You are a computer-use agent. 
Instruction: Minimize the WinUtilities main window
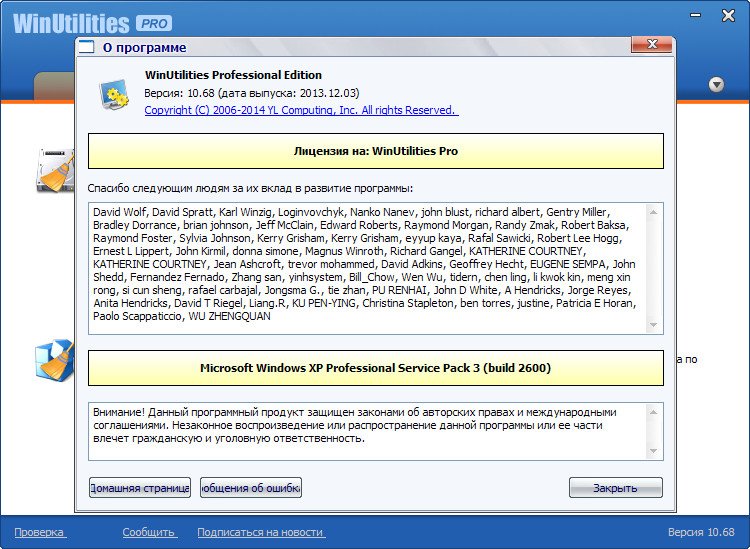696,15
